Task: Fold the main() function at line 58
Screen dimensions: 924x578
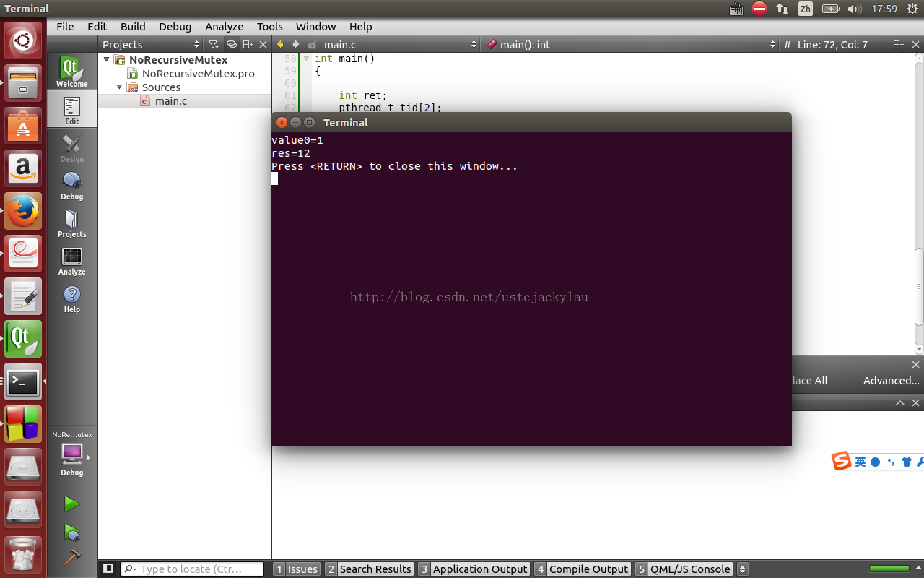Action: [306, 59]
